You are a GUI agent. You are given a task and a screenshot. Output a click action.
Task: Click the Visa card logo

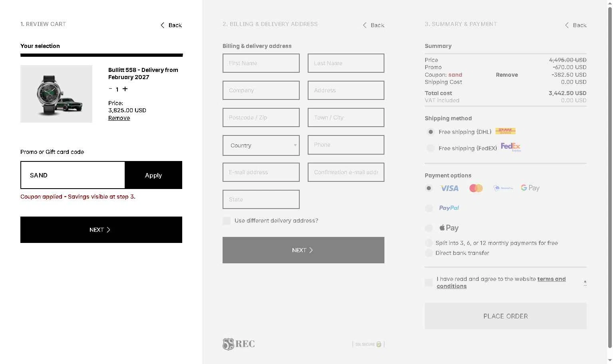(449, 188)
